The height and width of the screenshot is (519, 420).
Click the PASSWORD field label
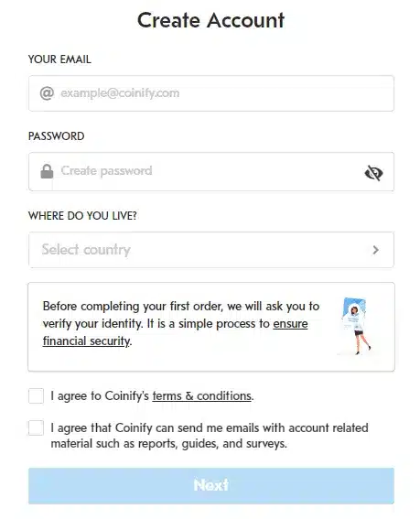[56, 136]
